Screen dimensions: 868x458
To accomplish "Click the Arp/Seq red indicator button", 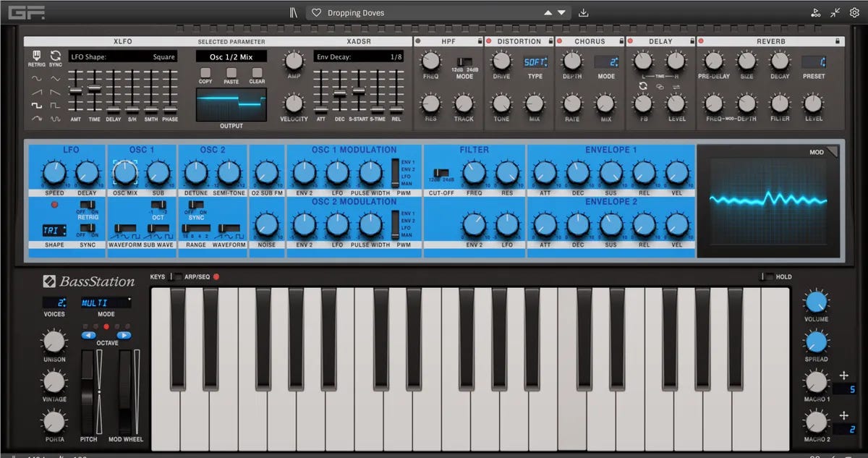I will 216,276.
